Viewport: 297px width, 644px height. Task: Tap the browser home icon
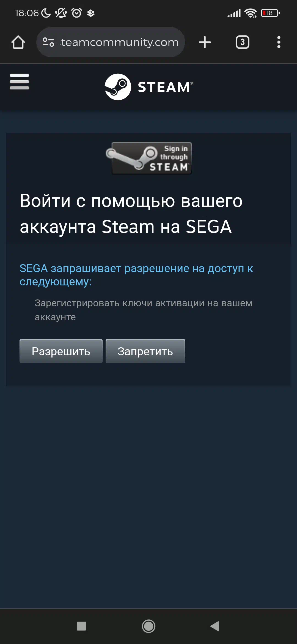pos(18,42)
